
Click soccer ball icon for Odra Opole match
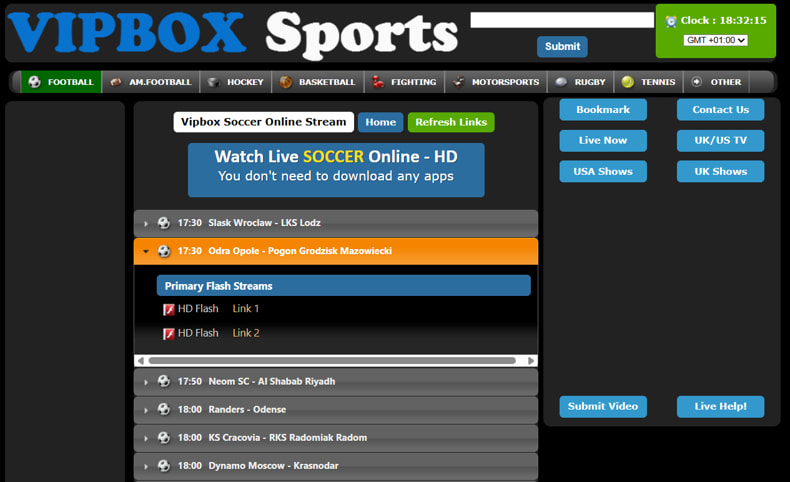click(164, 251)
